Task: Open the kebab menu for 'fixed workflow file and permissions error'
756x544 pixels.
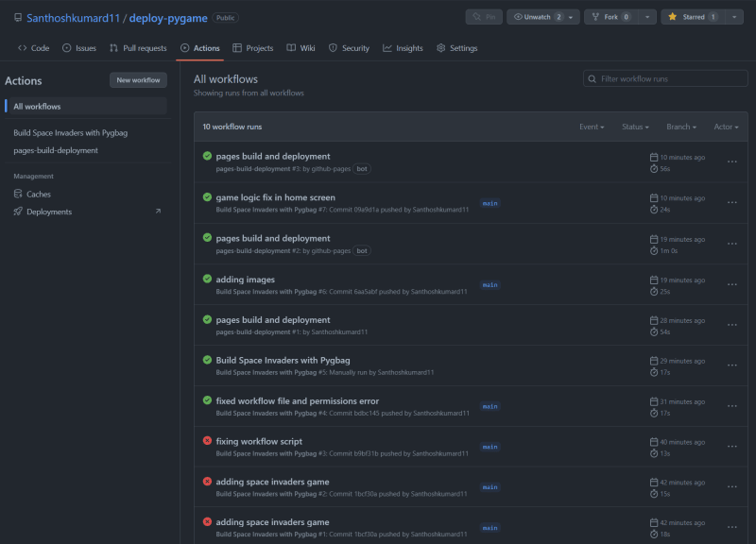Action: click(731, 406)
